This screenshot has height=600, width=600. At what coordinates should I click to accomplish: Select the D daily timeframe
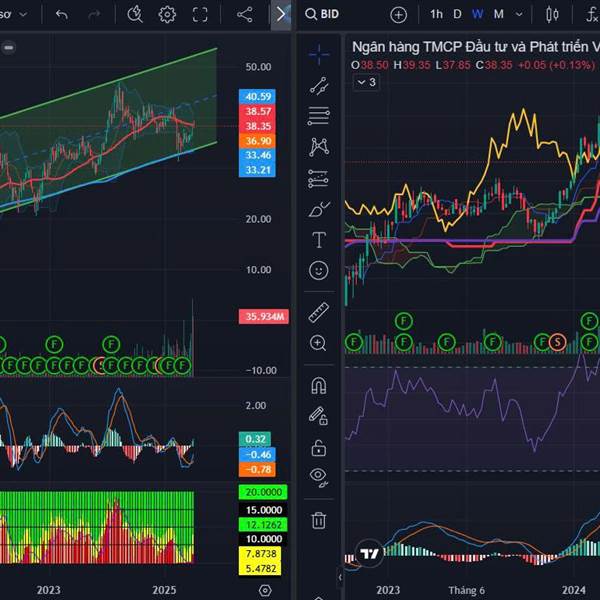coord(457,14)
